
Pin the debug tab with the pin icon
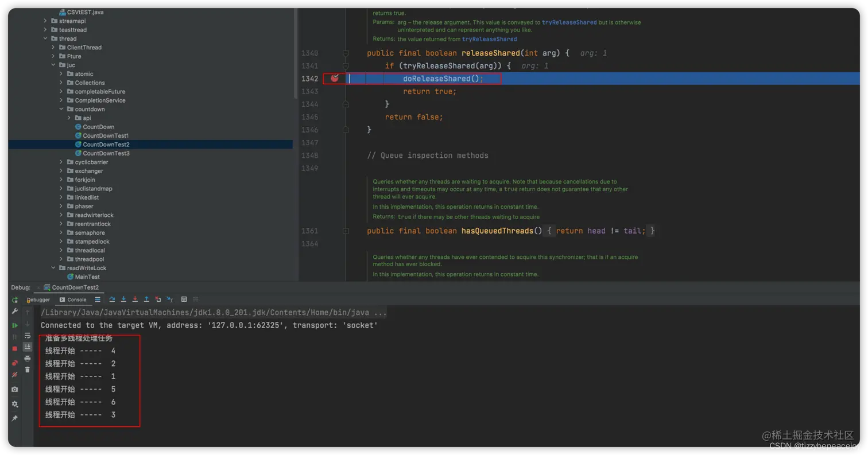15,418
